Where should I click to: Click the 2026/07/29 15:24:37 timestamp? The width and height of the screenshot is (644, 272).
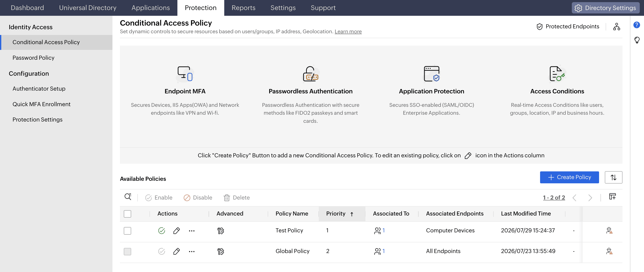[x=528, y=230]
